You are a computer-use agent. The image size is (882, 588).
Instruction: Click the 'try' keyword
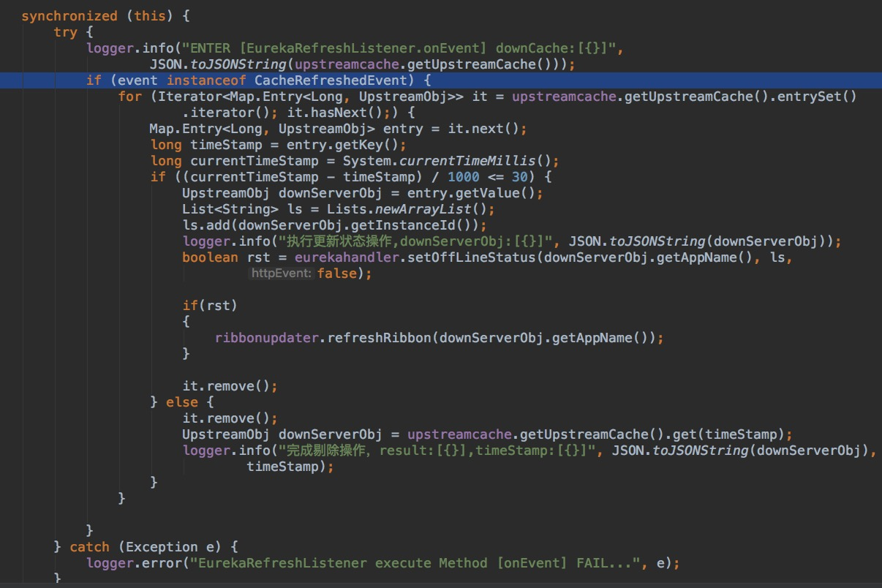click(x=66, y=31)
